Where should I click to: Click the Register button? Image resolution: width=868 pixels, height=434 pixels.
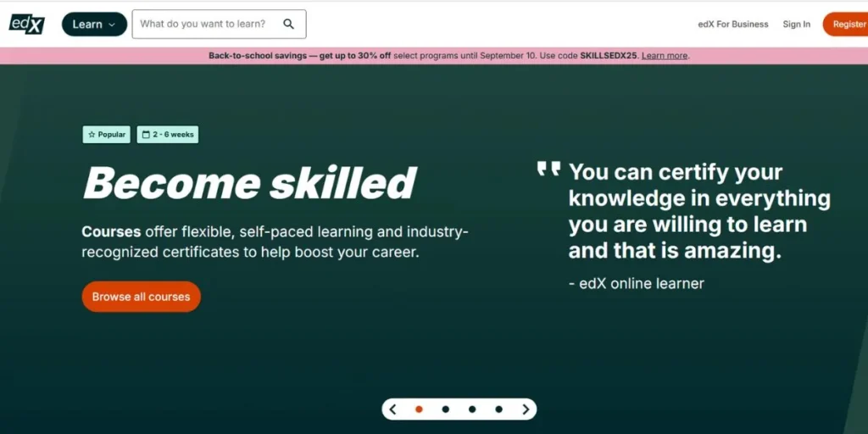[847, 25]
